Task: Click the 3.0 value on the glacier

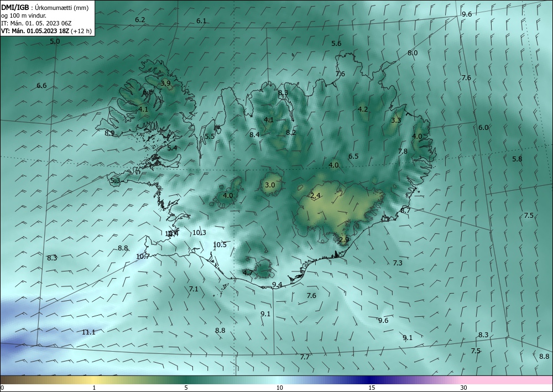Action: pyautogui.click(x=270, y=185)
